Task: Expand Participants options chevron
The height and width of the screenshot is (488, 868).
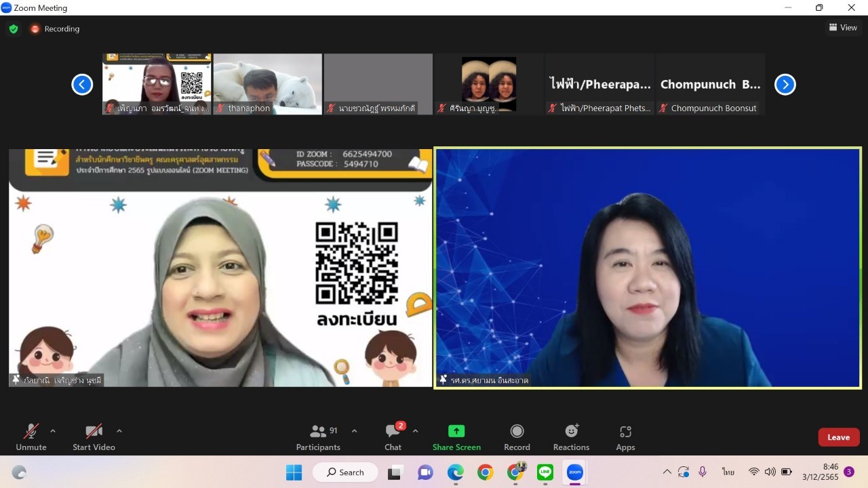Action: [x=354, y=431]
